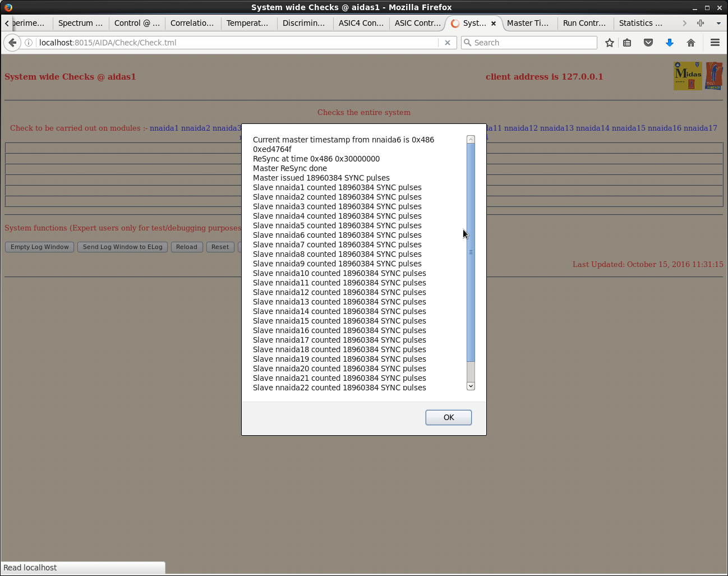Select module link nnaida17
The width and height of the screenshot is (728, 576).
(700, 128)
